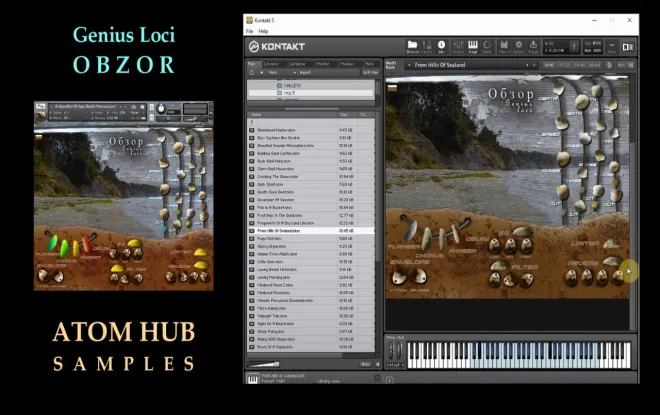Image resolution: width=660 pixels, height=415 pixels.
Task: Toggle the Keyb on-screen keyboard icon
Action: (473, 47)
